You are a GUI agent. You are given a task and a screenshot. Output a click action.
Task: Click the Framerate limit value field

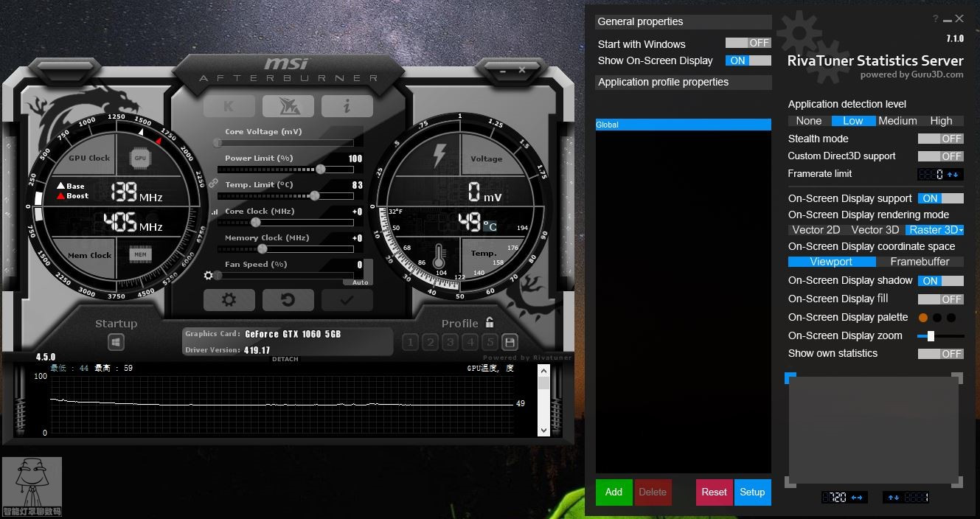tap(940, 175)
